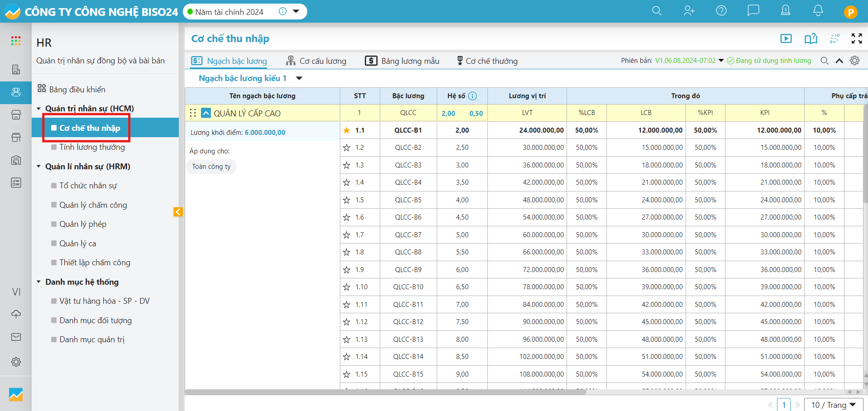Click the search icon in top header
Viewport: 868px width, 411px height.
[657, 11]
